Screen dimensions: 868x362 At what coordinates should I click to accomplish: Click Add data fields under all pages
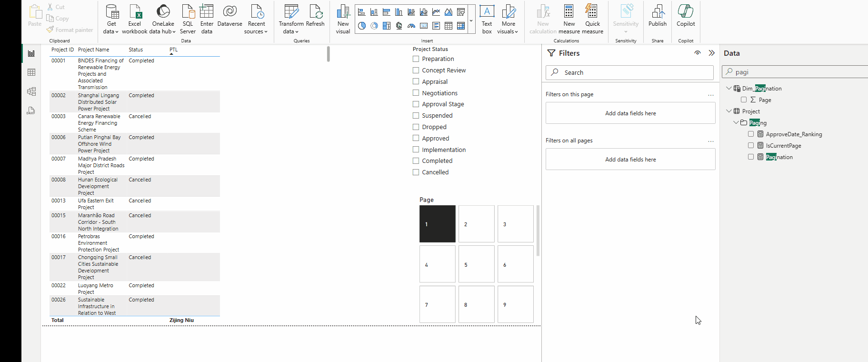tap(630, 160)
